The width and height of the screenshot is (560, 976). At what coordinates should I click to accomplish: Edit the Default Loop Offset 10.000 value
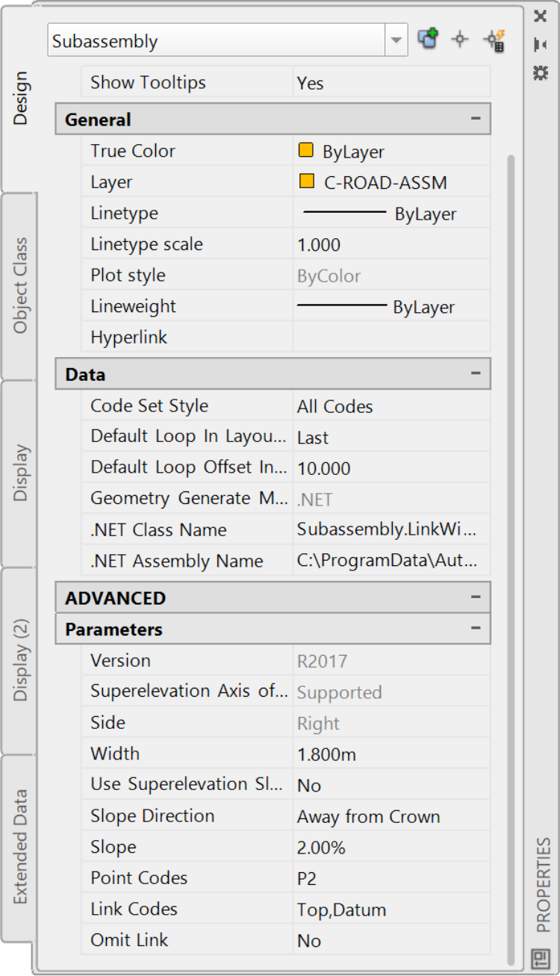tap(391, 468)
